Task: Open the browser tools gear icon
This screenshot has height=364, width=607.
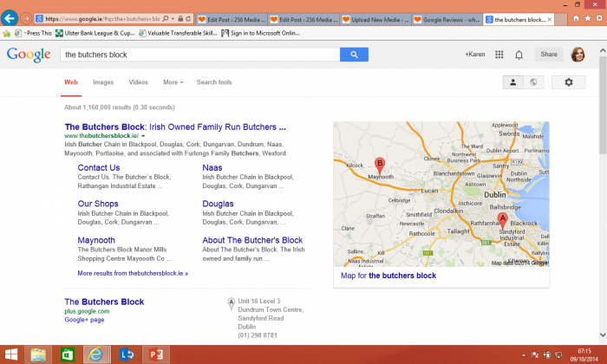Action: coord(599,18)
